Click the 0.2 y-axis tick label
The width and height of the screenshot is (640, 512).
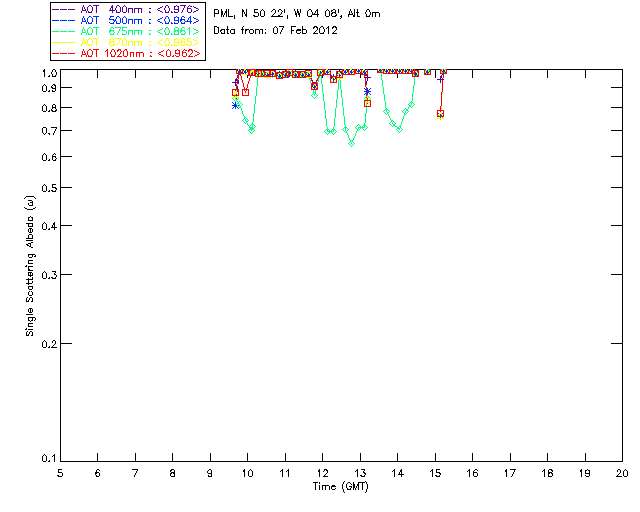pos(49,344)
